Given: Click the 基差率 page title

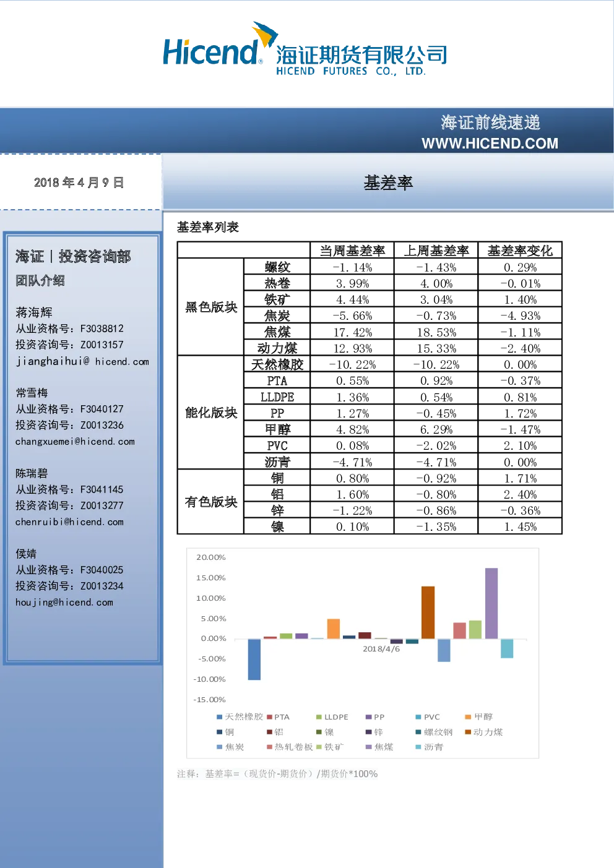Looking at the screenshot, I should coord(388,183).
